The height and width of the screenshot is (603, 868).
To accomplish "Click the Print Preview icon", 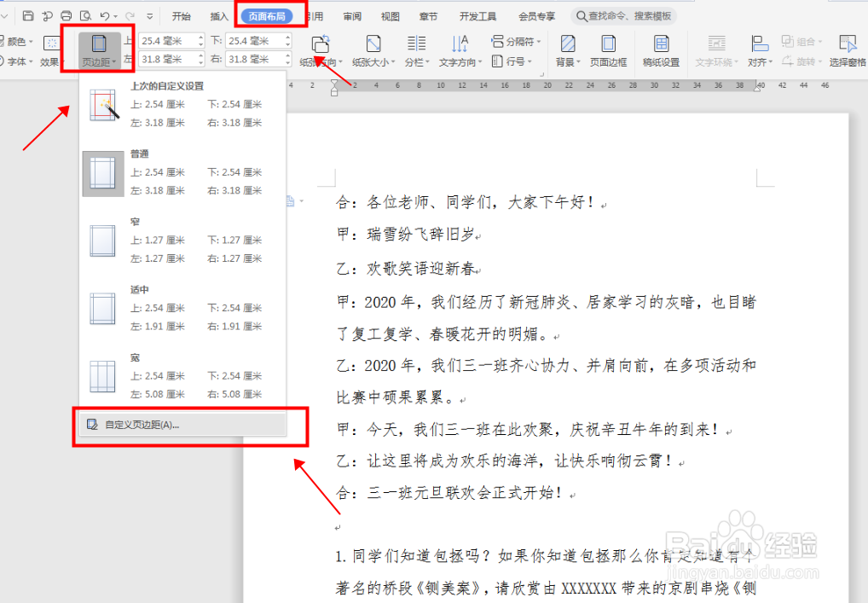I will coord(85,16).
